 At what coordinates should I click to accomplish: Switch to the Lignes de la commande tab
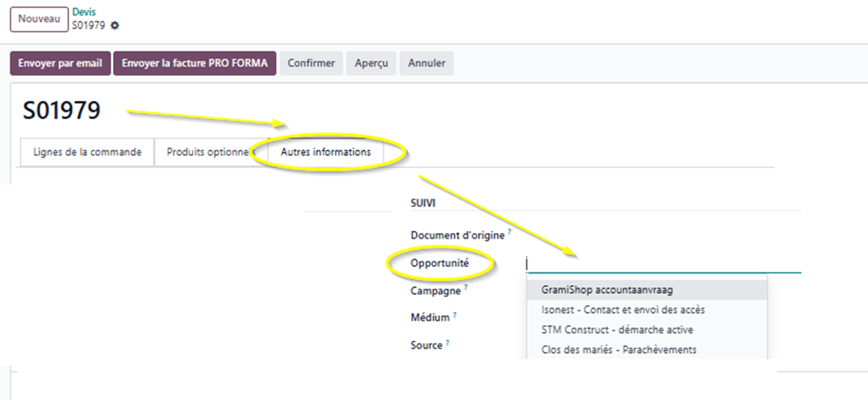click(87, 152)
